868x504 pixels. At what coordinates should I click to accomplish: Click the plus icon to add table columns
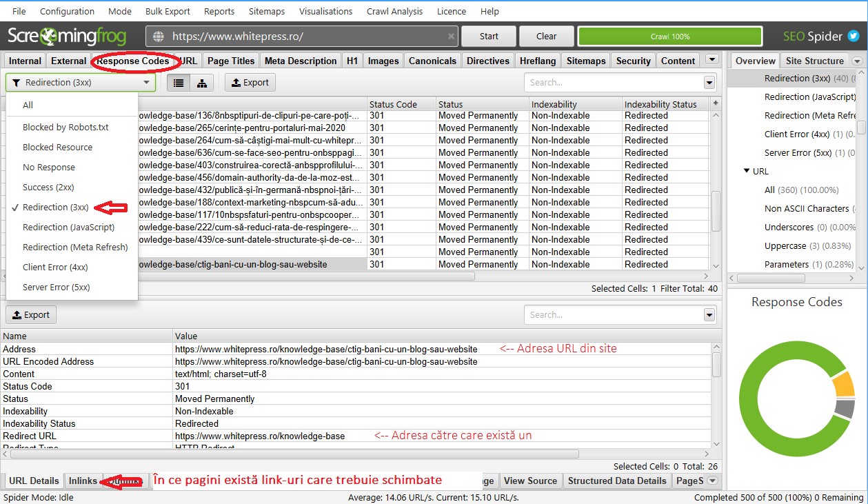716,103
